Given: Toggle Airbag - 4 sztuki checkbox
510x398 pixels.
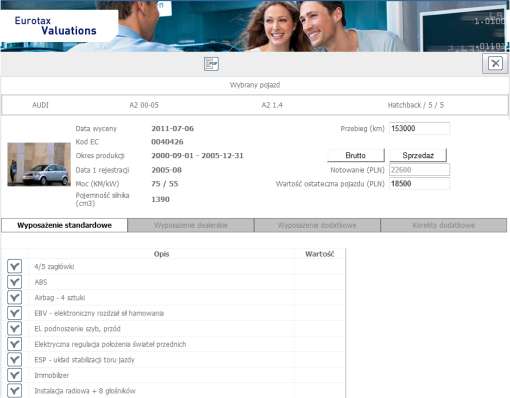Looking at the screenshot, I should [x=14, y=297].
